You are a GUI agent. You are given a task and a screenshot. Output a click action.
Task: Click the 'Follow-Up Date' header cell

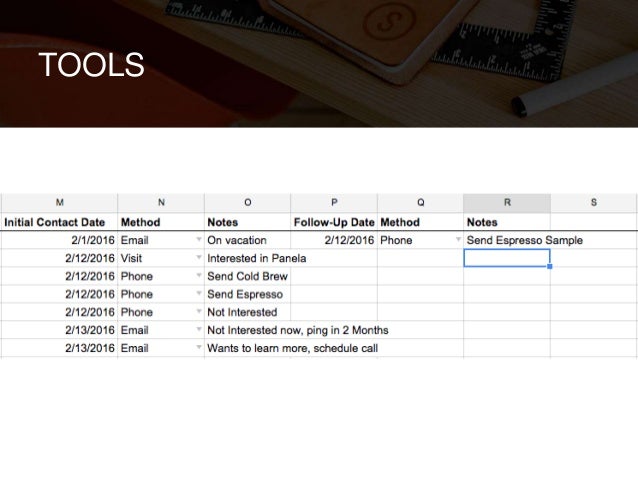point(334,222)
